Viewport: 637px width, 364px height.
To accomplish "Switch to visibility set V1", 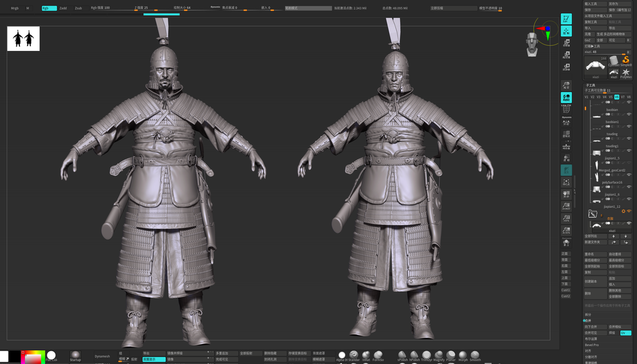I will click(586, 97).
